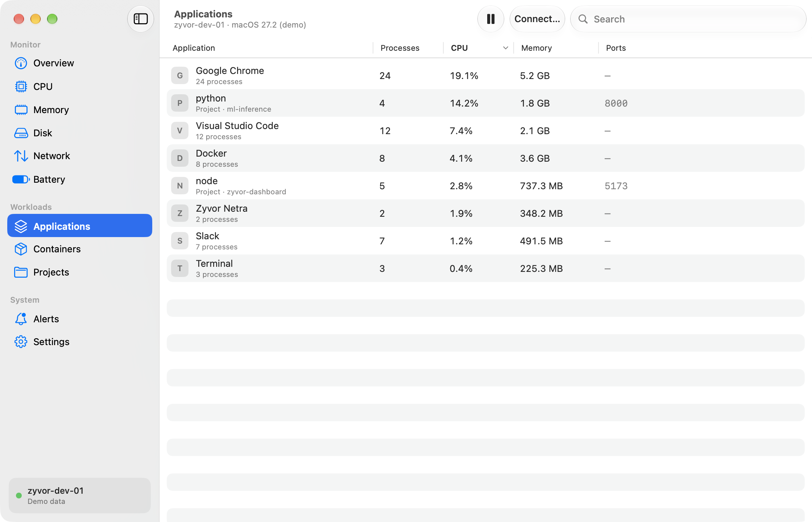Screen dimensions: 812x522
Task: Sort by the Application column header
Action: [x=194, y=48]
